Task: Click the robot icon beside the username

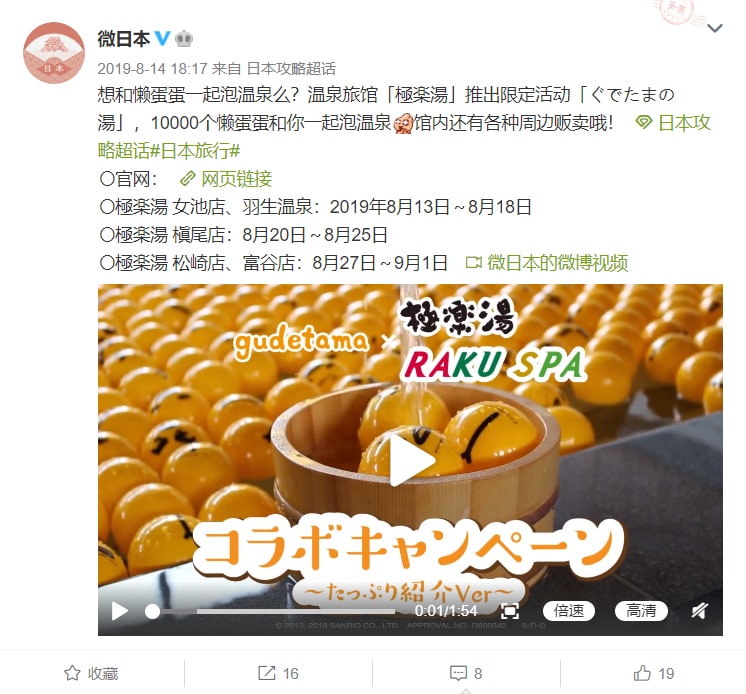Action: [x=184, y=39]
